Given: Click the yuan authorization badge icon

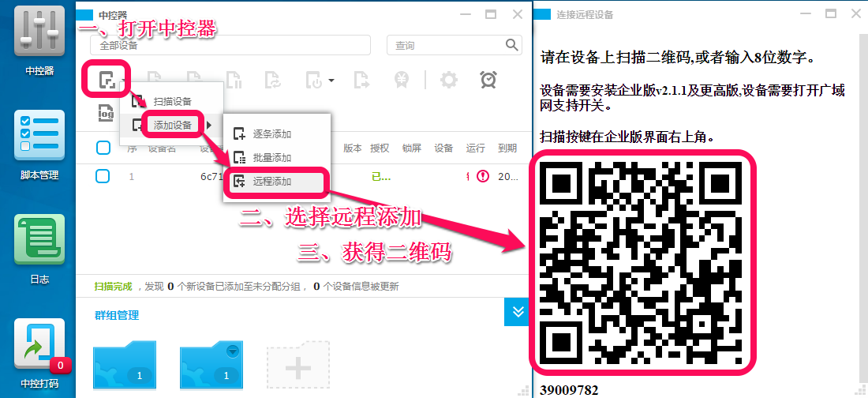Looking at the screenshot, I should pyautogui.click(x=402, y=81).
